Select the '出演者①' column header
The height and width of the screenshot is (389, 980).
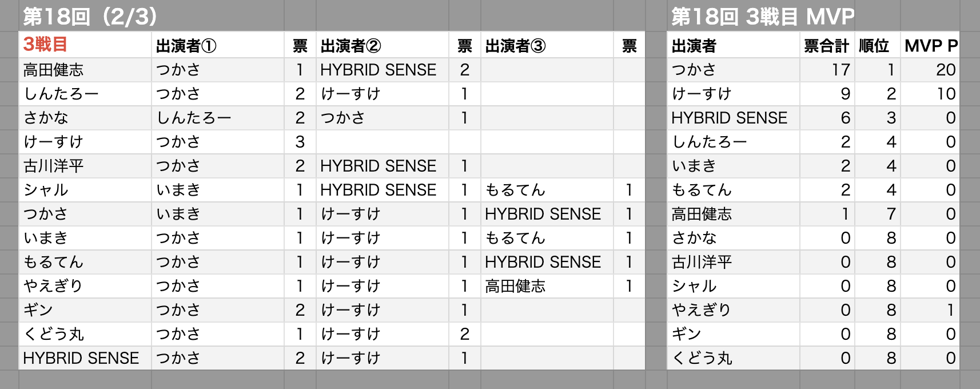(186, 46)
